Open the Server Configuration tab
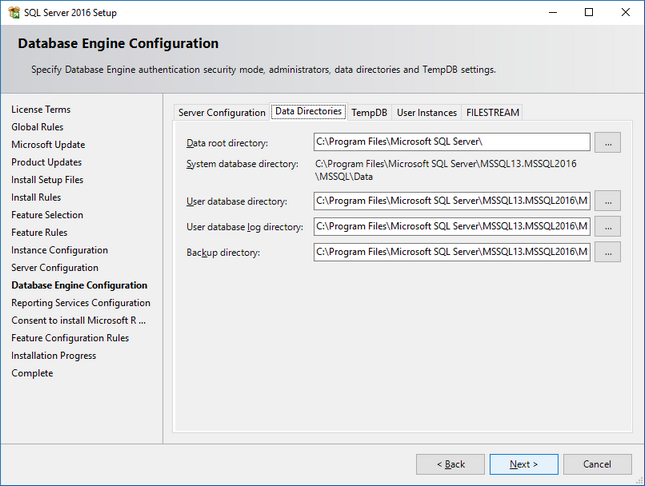This screenshot has height=486, width=645. click(222, 112)
